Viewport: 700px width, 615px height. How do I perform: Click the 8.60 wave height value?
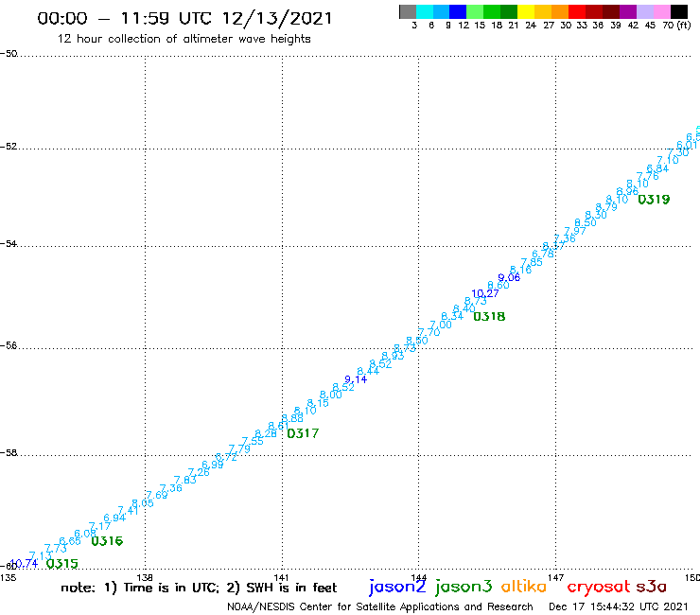[x=499, y=286]
